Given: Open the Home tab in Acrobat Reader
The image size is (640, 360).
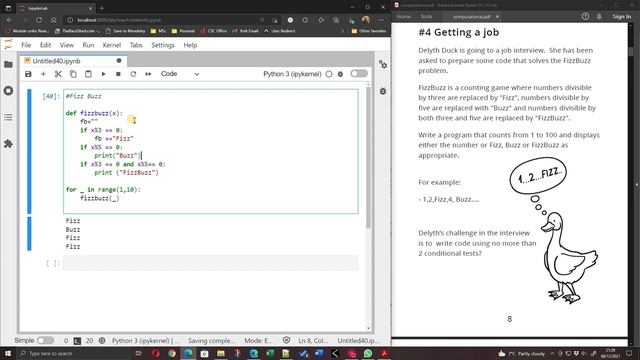Looking at the screenshot, I should pyautogui.click(x=403, y=16).
